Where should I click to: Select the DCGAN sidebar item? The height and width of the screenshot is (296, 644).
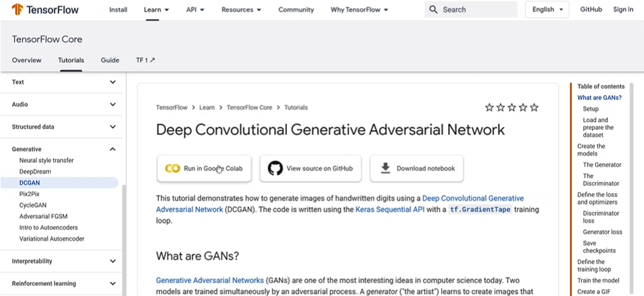59,183
